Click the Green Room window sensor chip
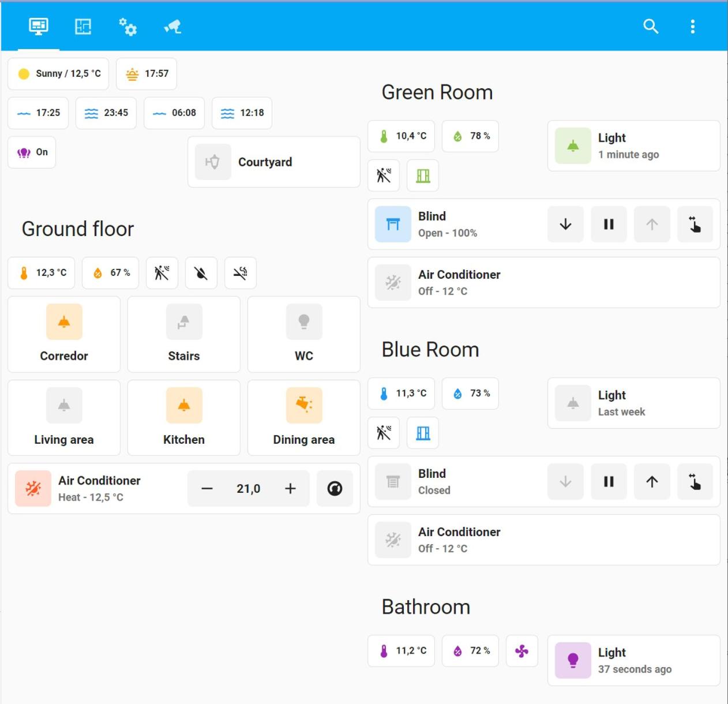728x704 pixels. point(423,175)
